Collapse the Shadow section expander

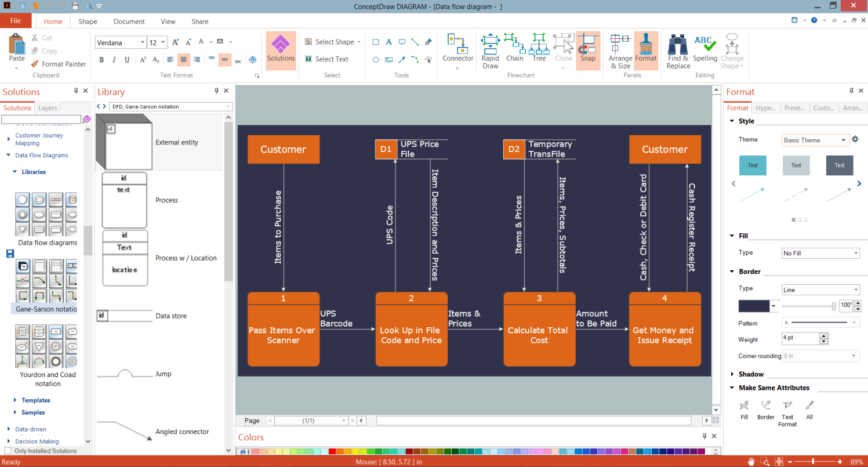point(732,374)
